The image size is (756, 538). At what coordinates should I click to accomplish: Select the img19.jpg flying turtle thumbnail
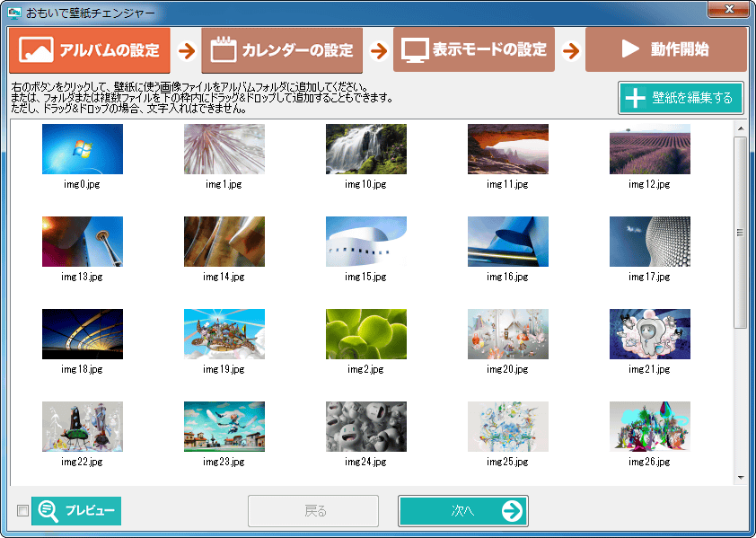click(224, 334)
